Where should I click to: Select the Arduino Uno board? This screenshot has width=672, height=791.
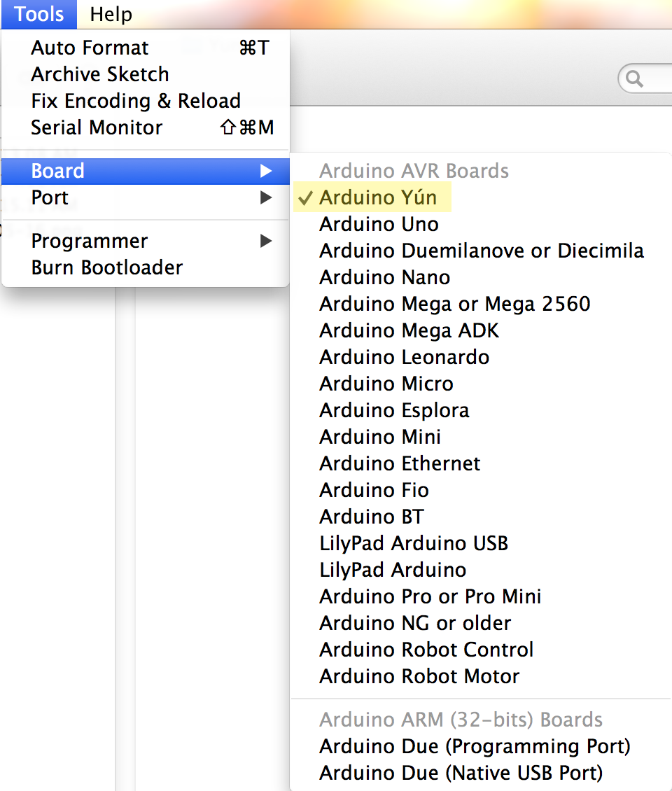coord(379,224)
